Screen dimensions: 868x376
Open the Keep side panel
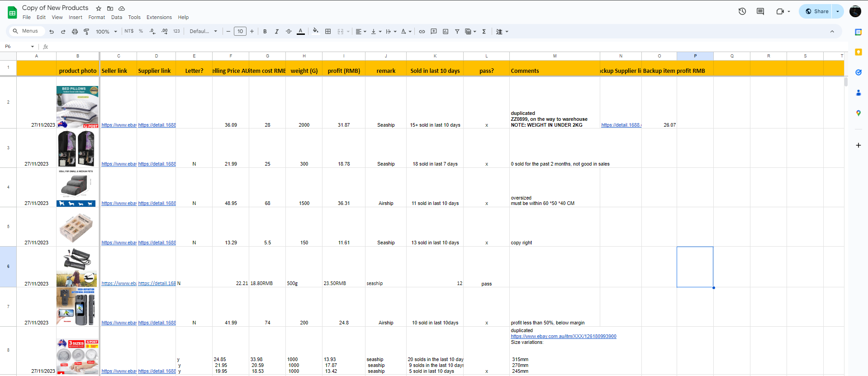[859, 52]
